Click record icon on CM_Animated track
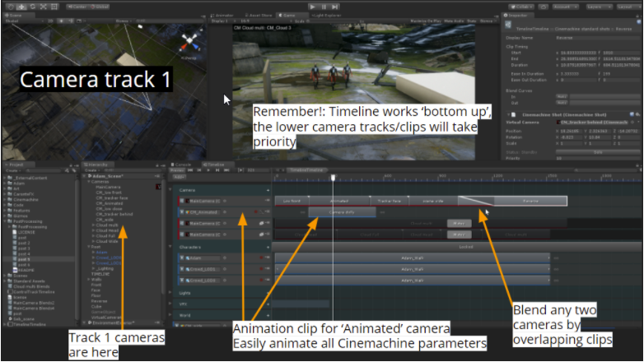The width and height of the screenshot is (644, 362). click(256, 211)
